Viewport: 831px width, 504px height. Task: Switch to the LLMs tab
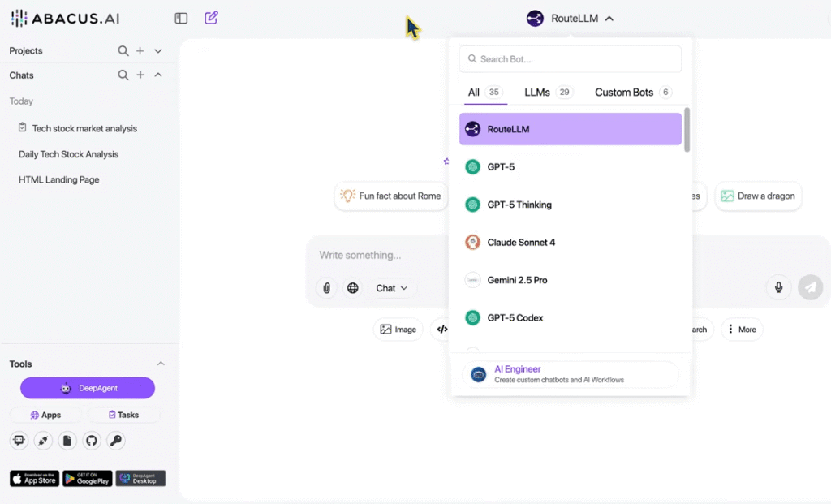point(549,93)
